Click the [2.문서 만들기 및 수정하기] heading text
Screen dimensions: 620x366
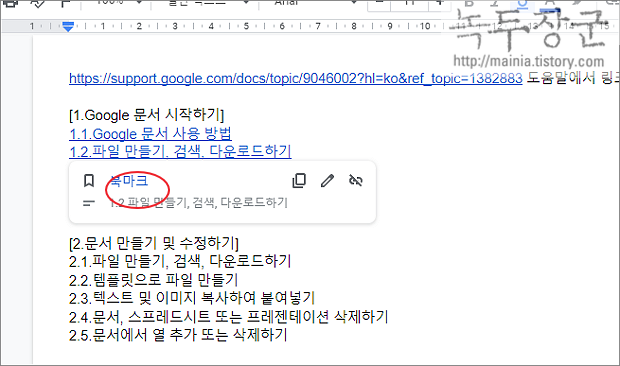pos(154,243)
